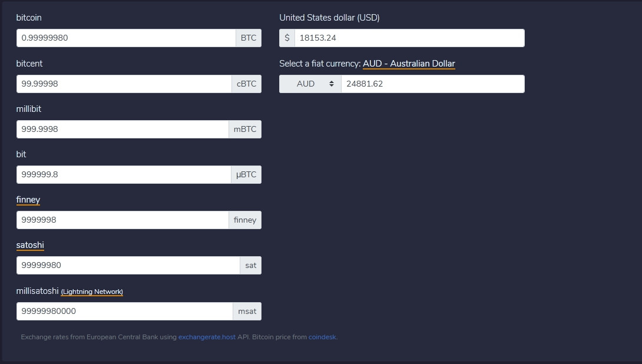Click the dollar sign prefix icon
This screenshot has width=642, height=364.
click(287, 38)
